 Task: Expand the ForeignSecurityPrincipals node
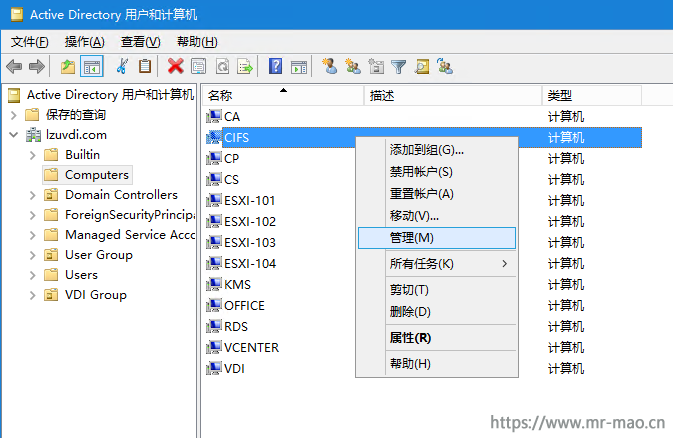33,215
